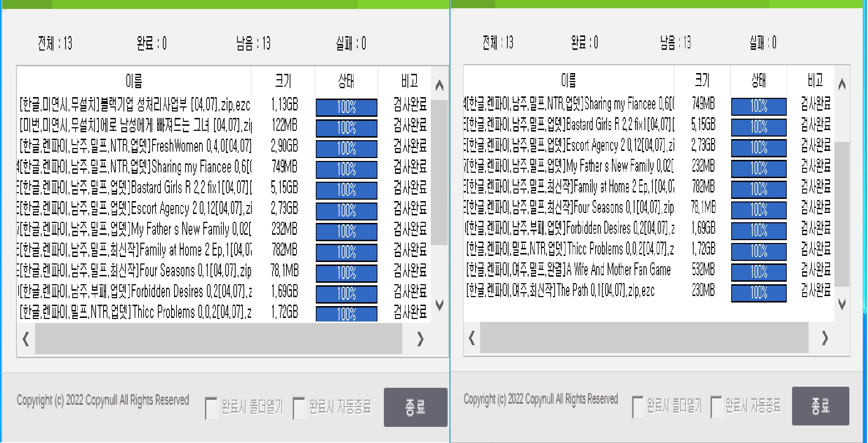Enable 완료시 자동종료 checkbox in left window

click(299, 408)
